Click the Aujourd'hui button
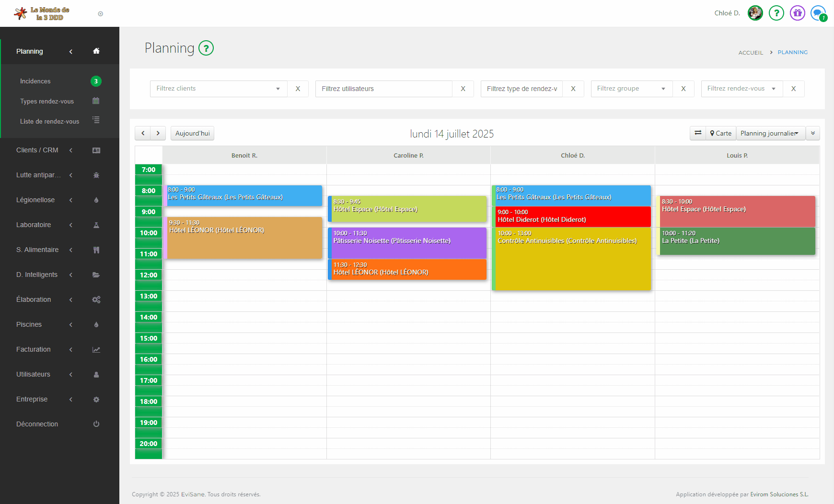 tap(192, 133)
